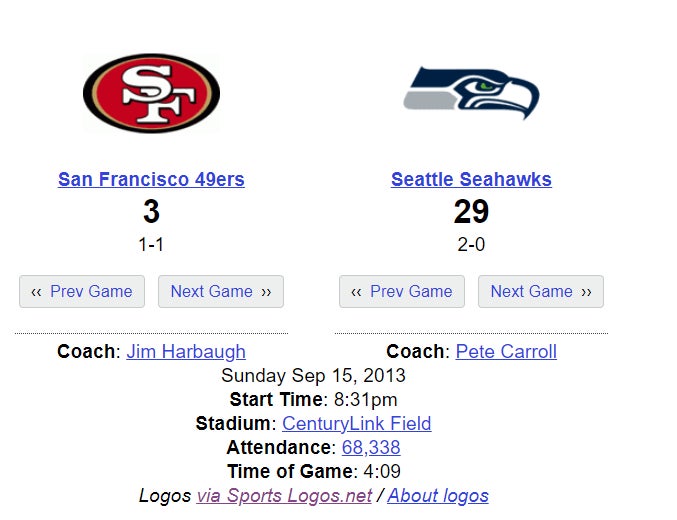Open coach Jim Harbaugh's page

coord(186,352)
